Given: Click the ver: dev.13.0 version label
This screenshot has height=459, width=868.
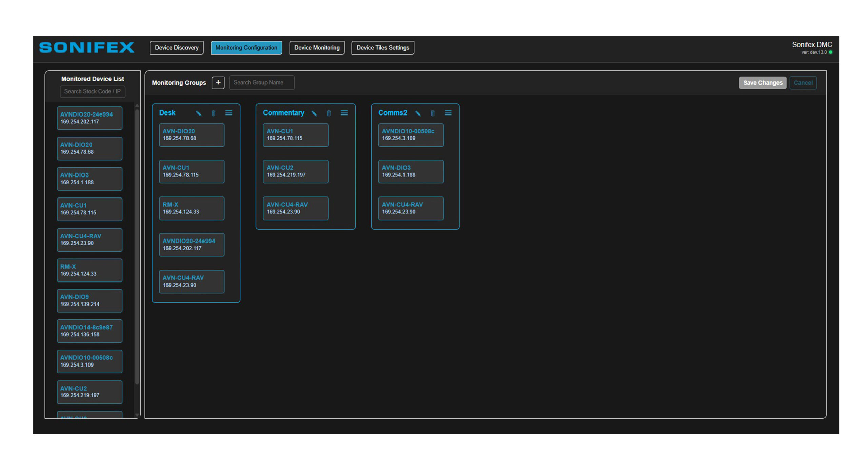Looking at the screenshot, I should click(x=813, y=52).
